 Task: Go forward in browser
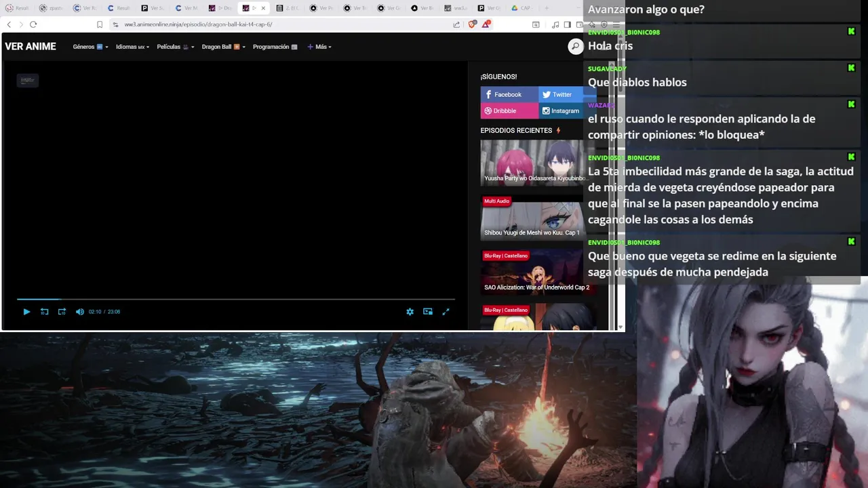[20, 24]
